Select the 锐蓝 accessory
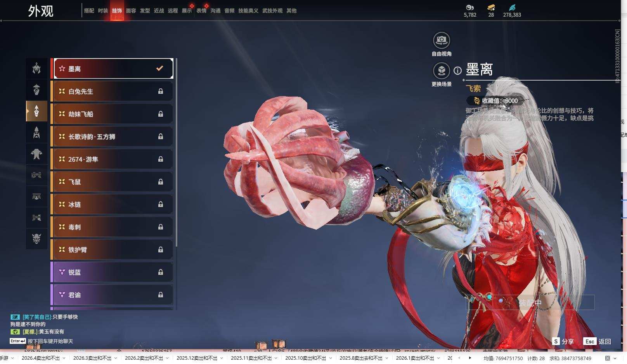 pyautogui.click(x=112, y=273)
